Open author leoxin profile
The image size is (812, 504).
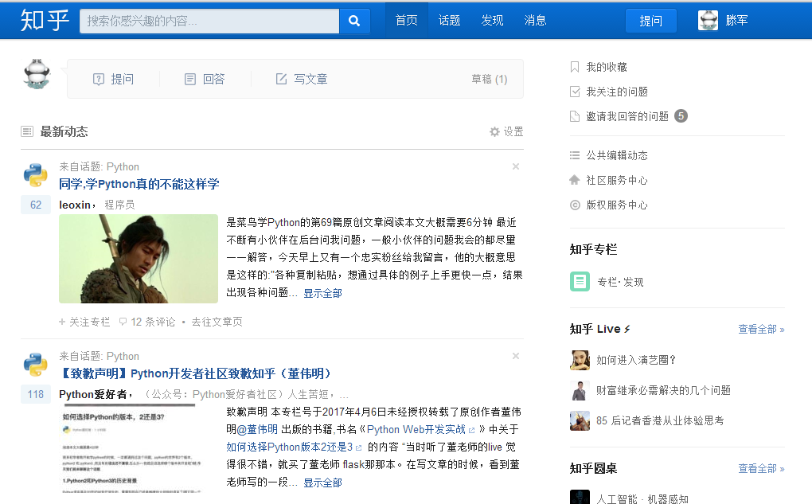pos(75,205)
